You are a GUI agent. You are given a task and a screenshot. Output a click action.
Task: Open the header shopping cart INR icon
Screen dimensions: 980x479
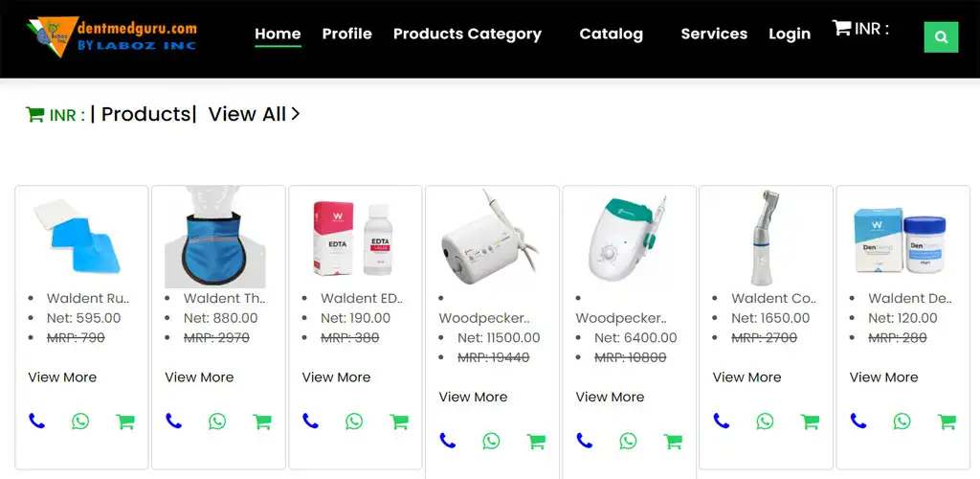click(841, 28)
